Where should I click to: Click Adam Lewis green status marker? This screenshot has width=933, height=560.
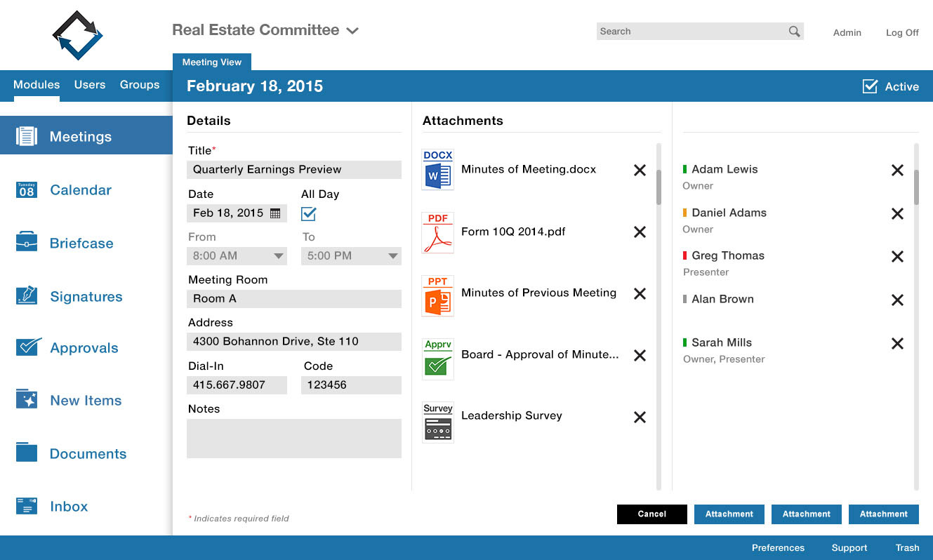click(x=684, y=169)
